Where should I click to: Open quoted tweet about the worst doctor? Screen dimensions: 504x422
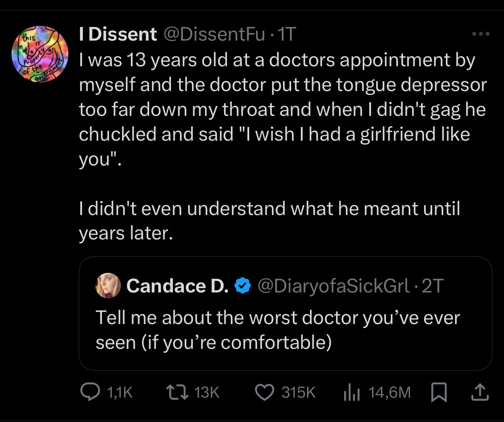click(277, 330)
